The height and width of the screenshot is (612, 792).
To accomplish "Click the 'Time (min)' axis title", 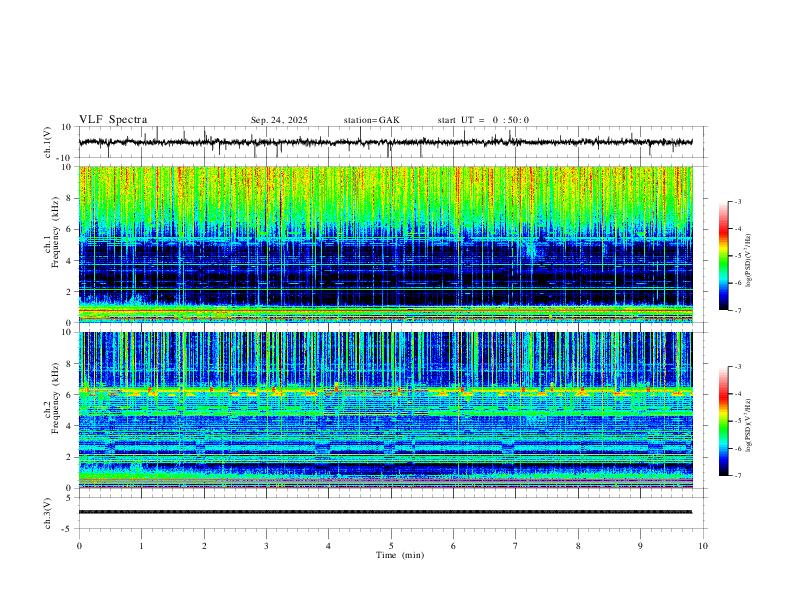I will click(x=400, y=555).
